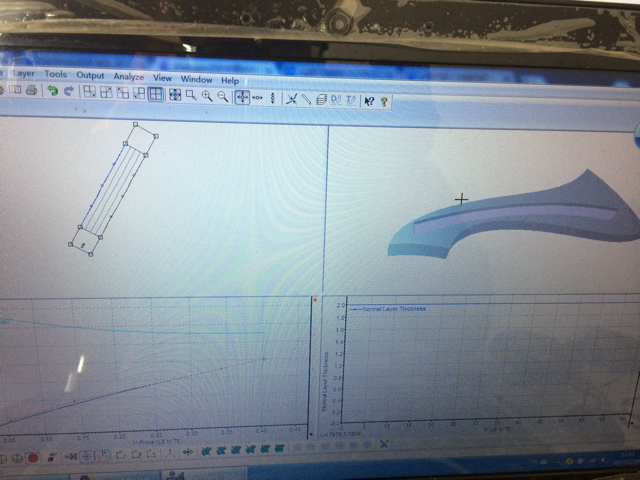
Task: Click the bottommost control point of blade outline
Action: (91, 254)
